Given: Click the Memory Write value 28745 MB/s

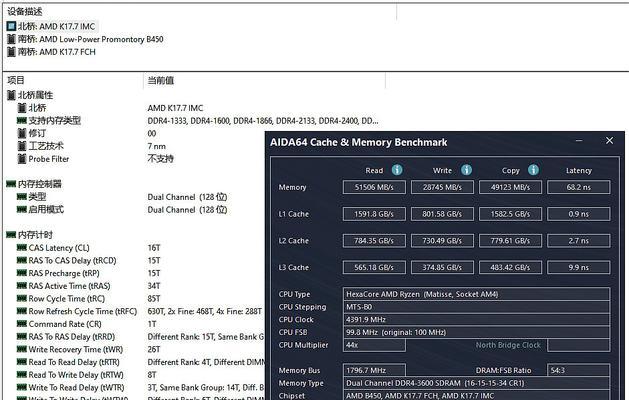Looking at the screenshot, I should pyautogui.click(x=442, y=187).
